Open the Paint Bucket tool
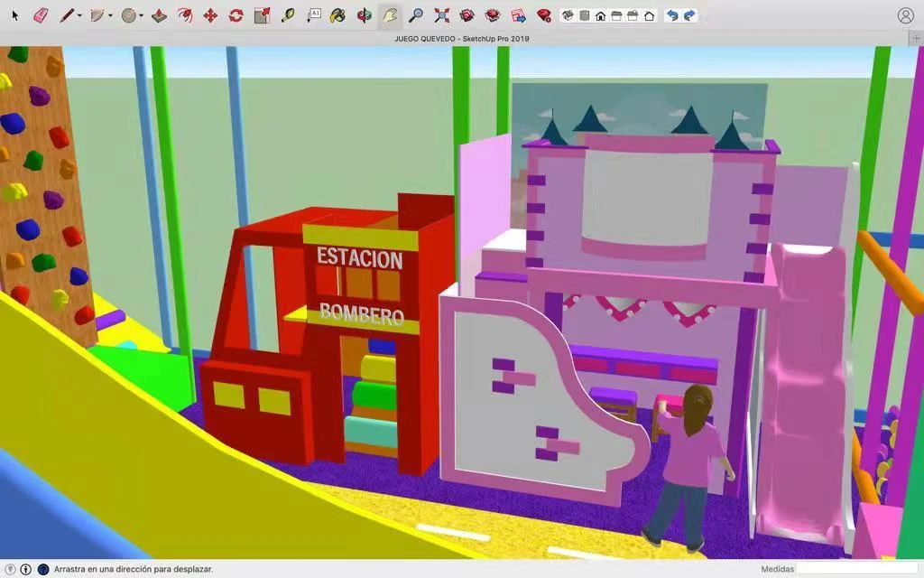The width and height of the screenshot is (924, 578). click(337, 15)
